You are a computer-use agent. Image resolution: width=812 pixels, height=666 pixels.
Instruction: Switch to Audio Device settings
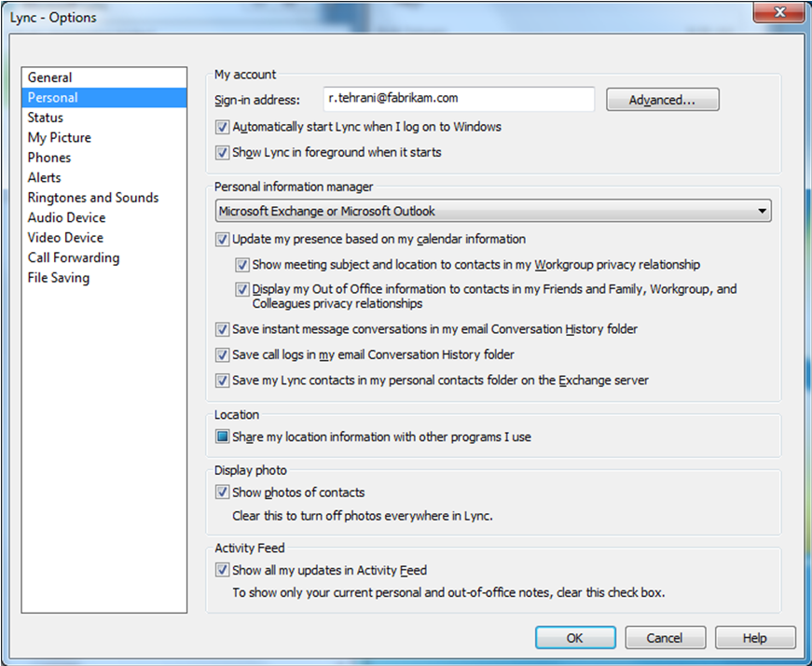pos(66,217)
